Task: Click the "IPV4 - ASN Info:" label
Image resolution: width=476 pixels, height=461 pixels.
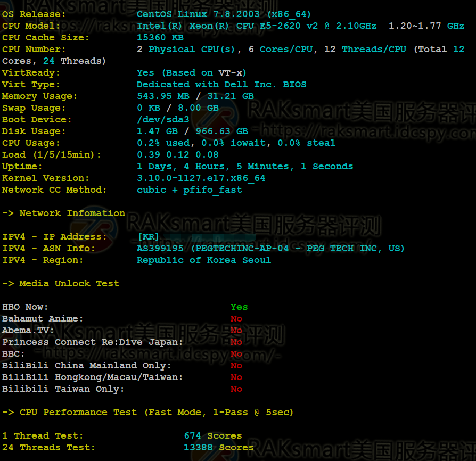Action: [x=48, y=249]
